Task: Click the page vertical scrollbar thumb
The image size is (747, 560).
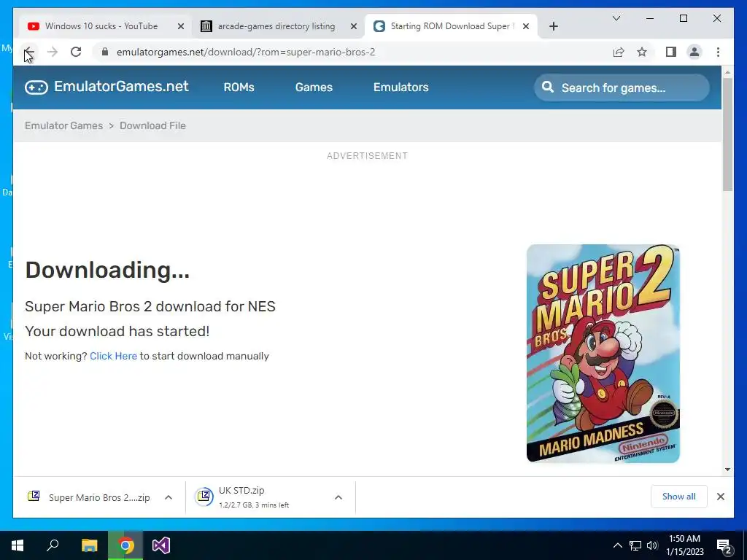Action: [727, 134]
